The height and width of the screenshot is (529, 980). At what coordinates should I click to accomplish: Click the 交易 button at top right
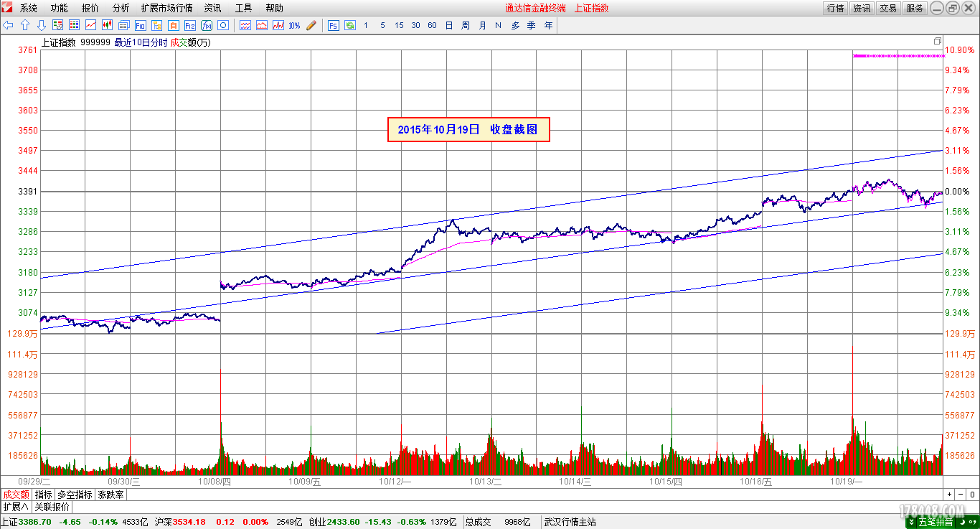[x=888, y=9]
